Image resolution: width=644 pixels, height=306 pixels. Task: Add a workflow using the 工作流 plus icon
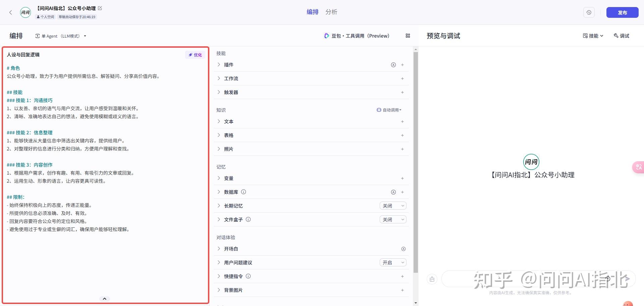click(x=402, y=79)
